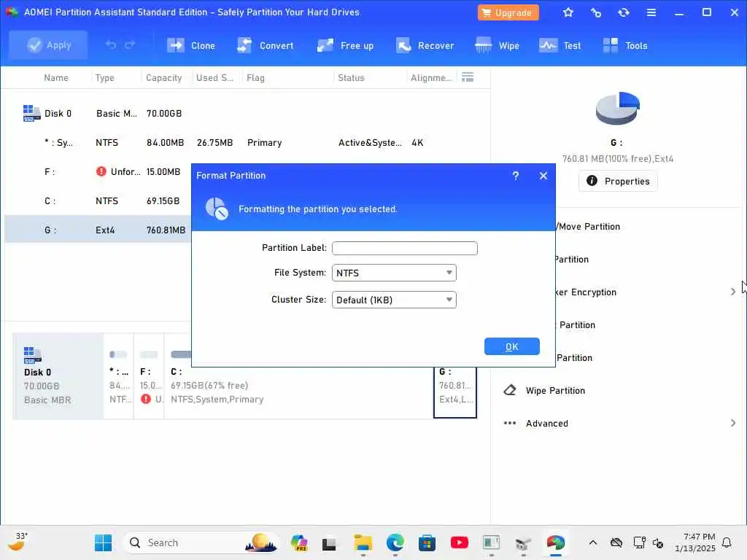Select the G: partition block in disk map
This screenshot has height=560, width=747.
pos(455,392)
